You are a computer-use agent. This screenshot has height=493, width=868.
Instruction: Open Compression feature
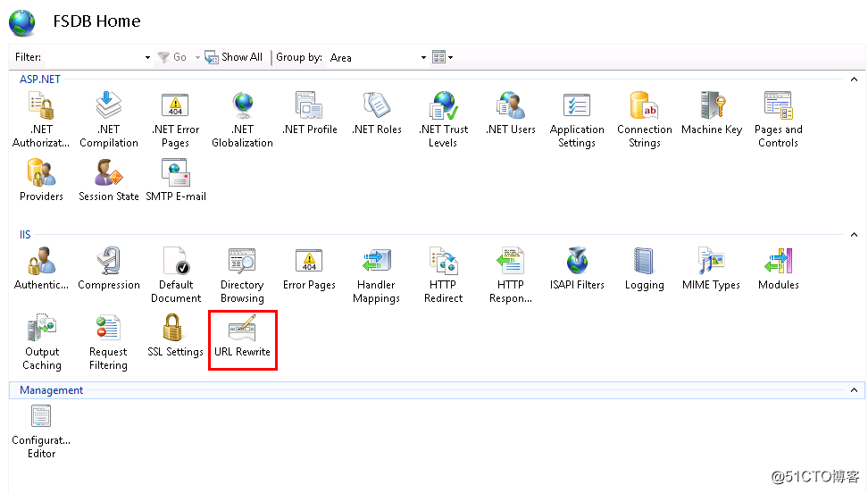[109, 269]
